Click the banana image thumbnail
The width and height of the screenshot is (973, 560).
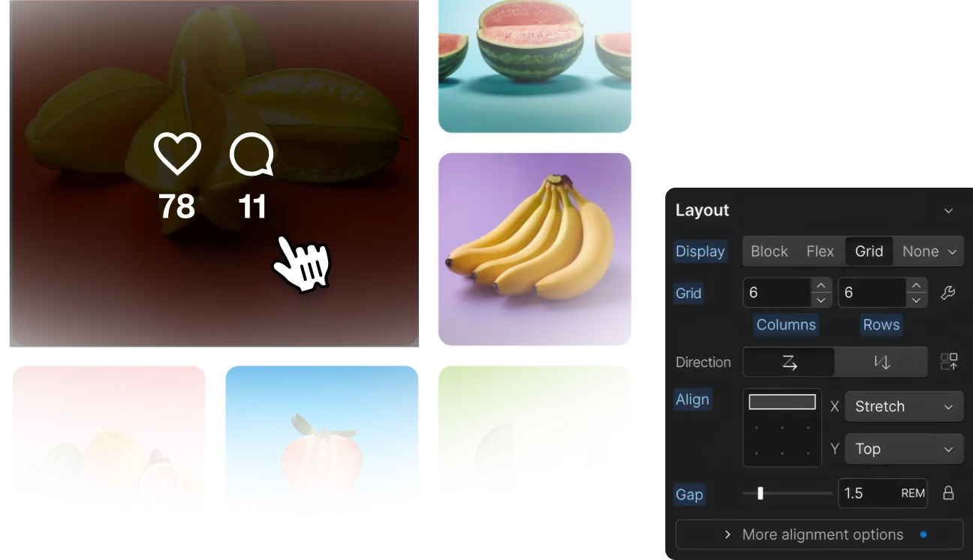[535, 249]
